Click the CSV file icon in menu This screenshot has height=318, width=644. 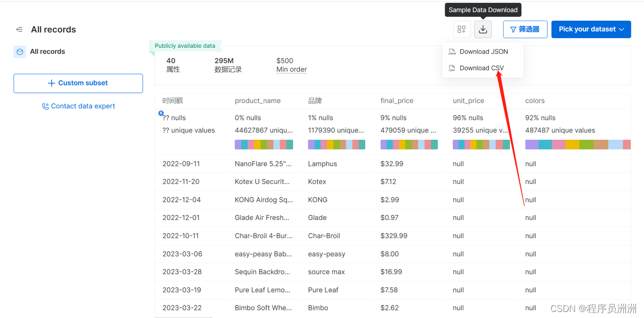(452, 68)
